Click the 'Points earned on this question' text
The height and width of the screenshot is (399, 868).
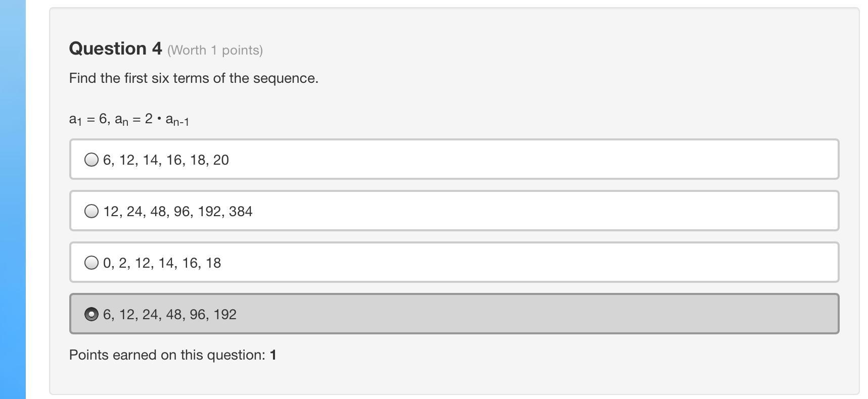click(x=167, y=355)
